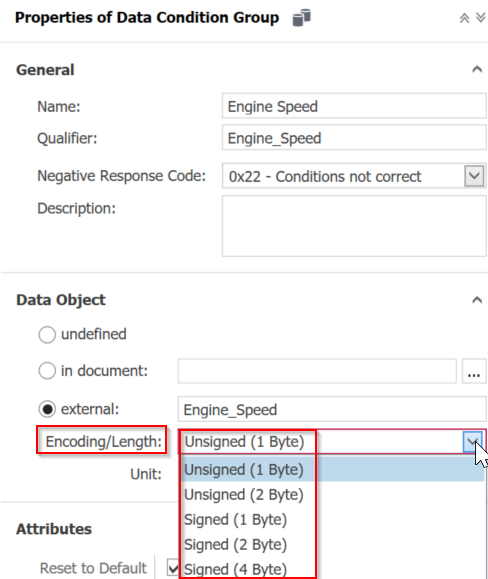Image resolution: width=488 pixels, height=579 pixels.
Task: Close the Encoding/Length dropdown arrow
Action: click(472, 441)
